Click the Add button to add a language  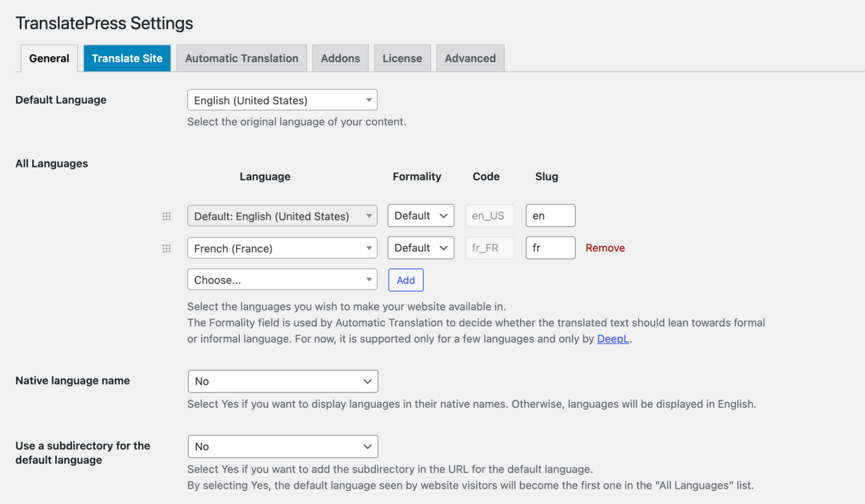click(x=405, y=279)
